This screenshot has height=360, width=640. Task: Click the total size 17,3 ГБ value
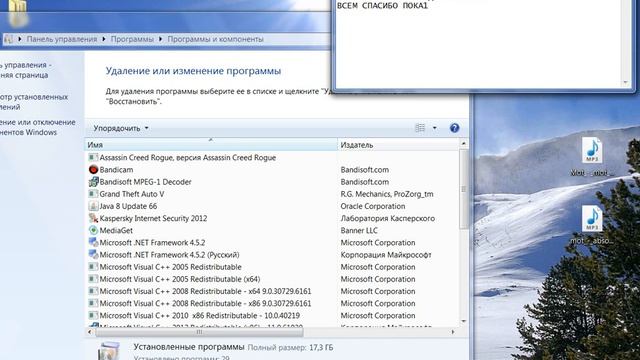click(321, 348)
